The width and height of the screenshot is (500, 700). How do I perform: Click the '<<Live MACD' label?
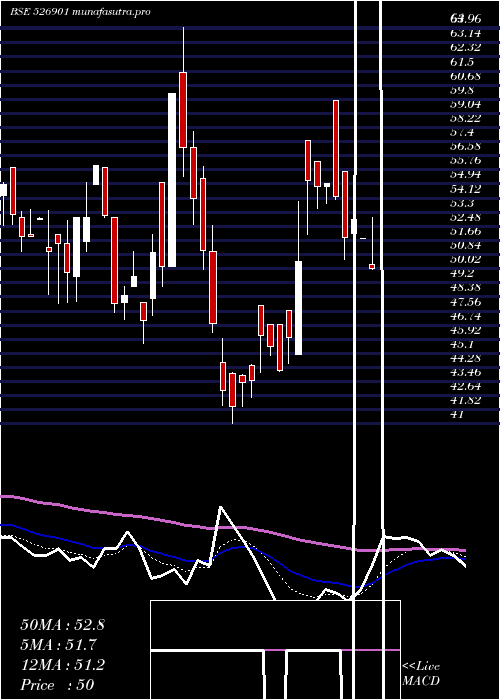421,673
